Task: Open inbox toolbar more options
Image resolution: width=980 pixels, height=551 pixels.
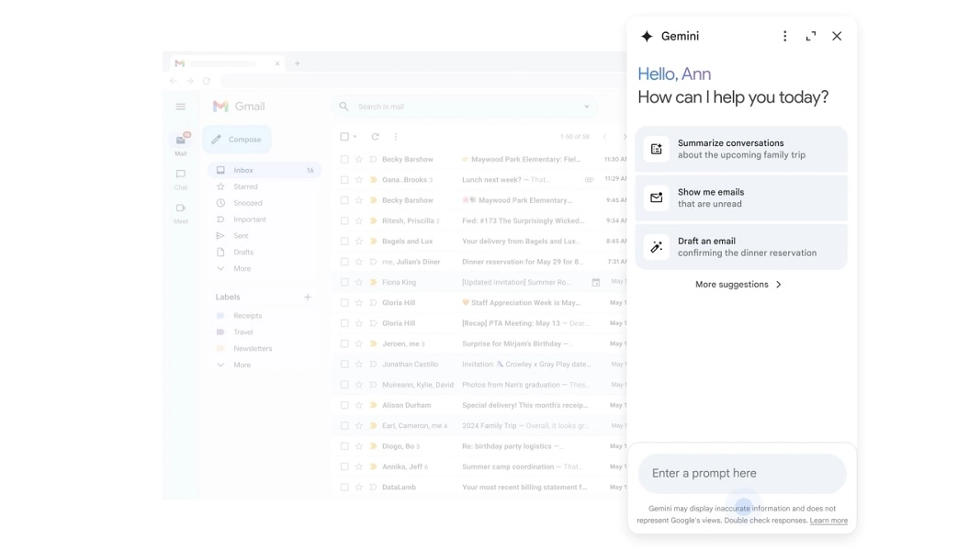Action: pyautogui.click(x=396, y=136)
